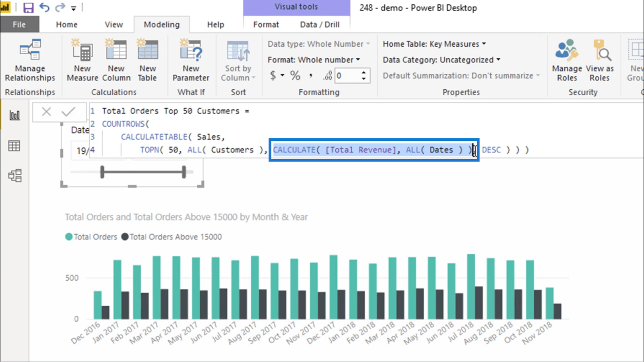Switch to the View ribbon tab
This screenshot has width=644, height=362.
pyautogui.click(x=114, y=25)
